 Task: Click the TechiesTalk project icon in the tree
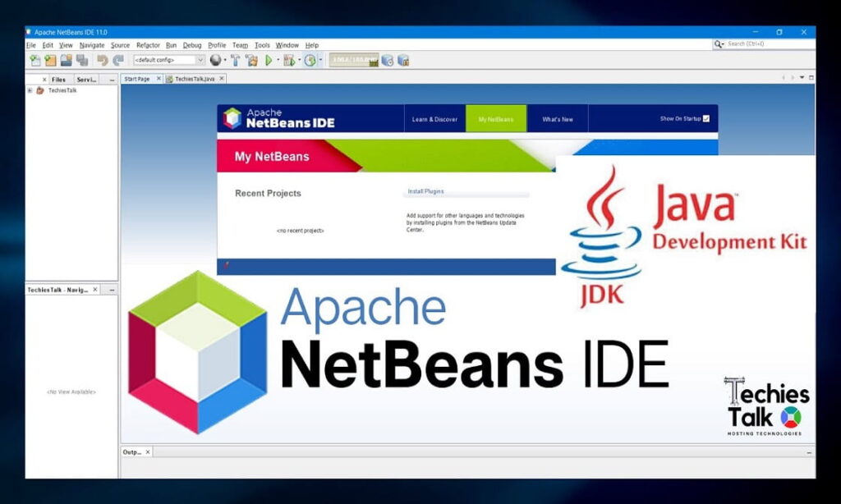tap(40, 90)
